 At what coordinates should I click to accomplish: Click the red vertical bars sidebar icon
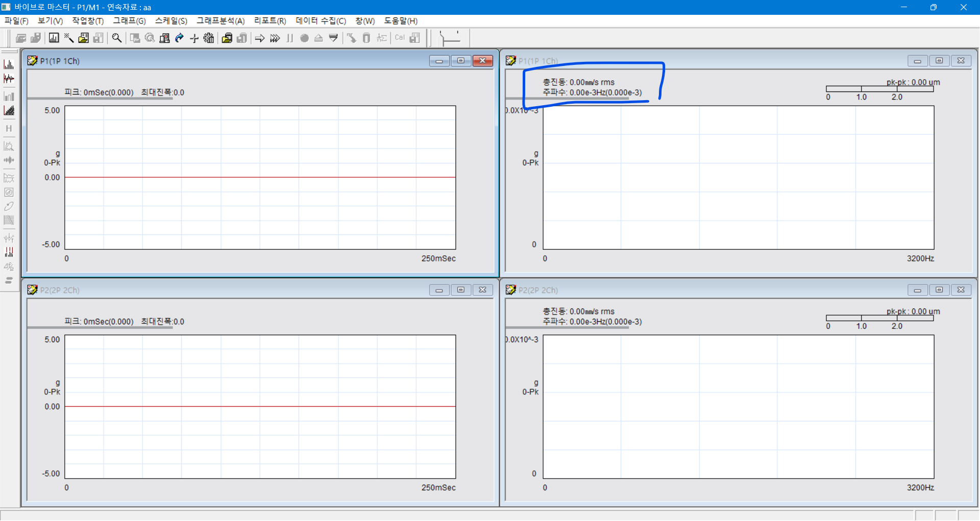9,252
